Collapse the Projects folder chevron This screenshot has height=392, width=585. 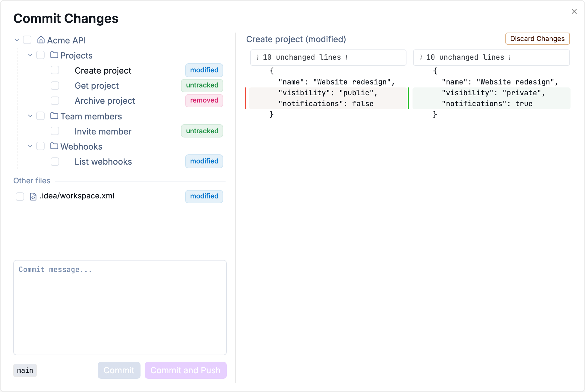(x=30, y=55)
